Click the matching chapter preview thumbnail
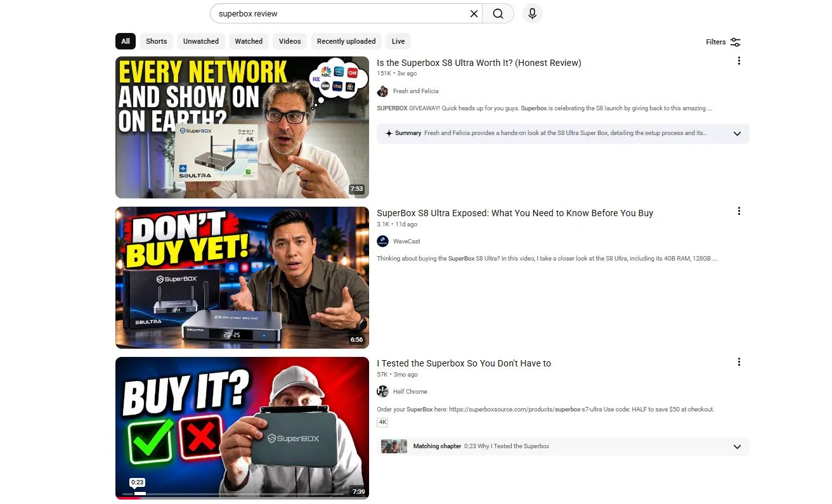Viewport: 832px width, 504px height. [x=394, y=446]
